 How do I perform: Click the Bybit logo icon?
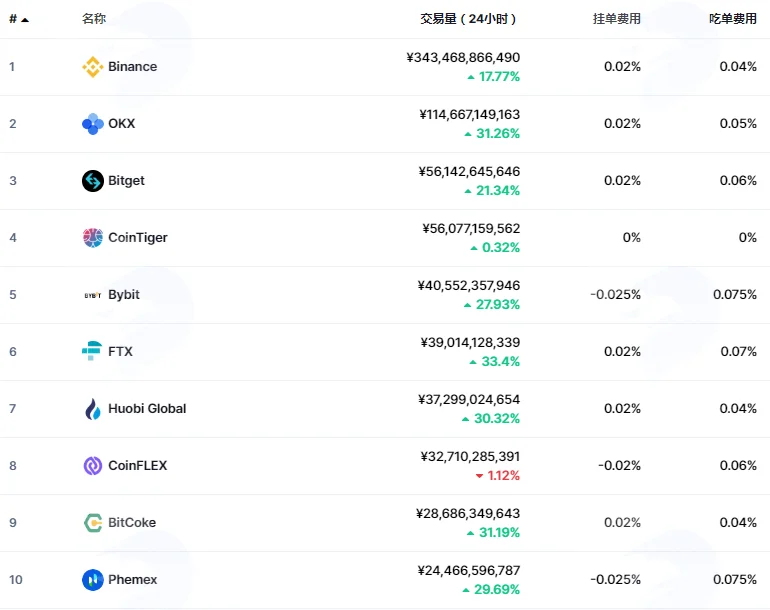(x=92, y=295)
